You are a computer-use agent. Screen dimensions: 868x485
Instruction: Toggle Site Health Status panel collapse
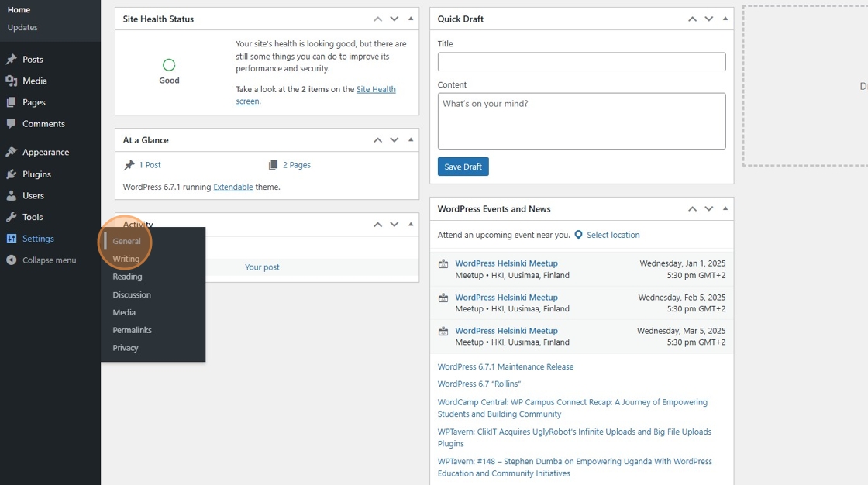point(411,19)
